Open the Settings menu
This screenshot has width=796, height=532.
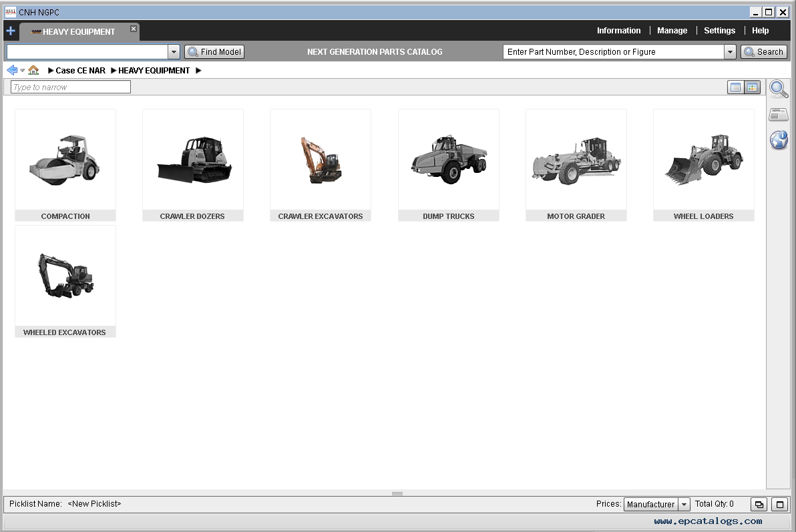click(x=719, y=31)
